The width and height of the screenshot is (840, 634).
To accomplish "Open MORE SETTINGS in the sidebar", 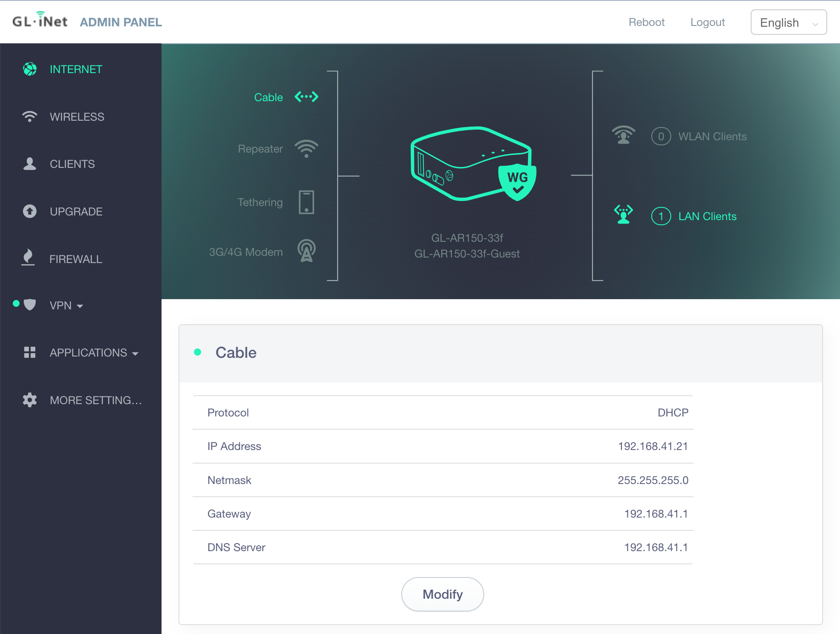I will 95,400.
